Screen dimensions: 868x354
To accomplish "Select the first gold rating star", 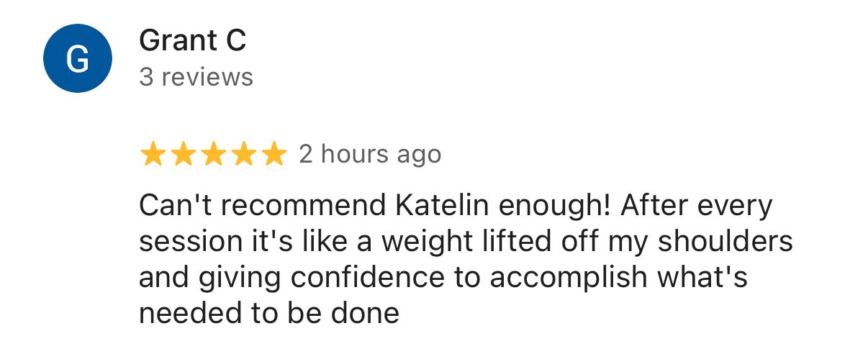I will [153, 155].
